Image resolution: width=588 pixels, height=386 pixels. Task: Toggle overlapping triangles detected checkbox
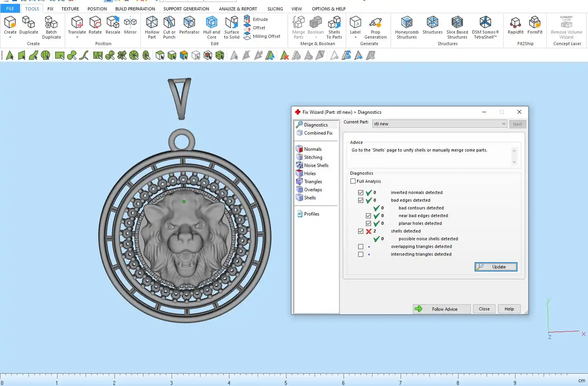361,247
